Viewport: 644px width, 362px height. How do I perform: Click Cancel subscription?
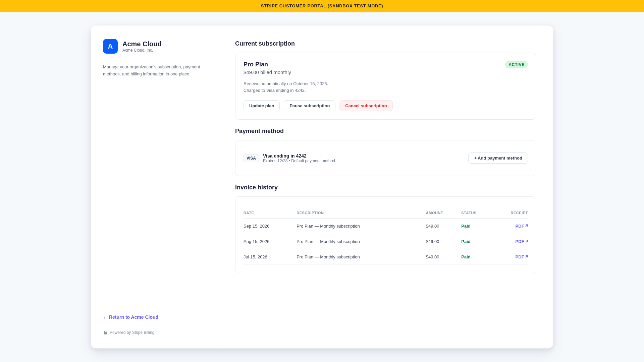coord(366,106)
